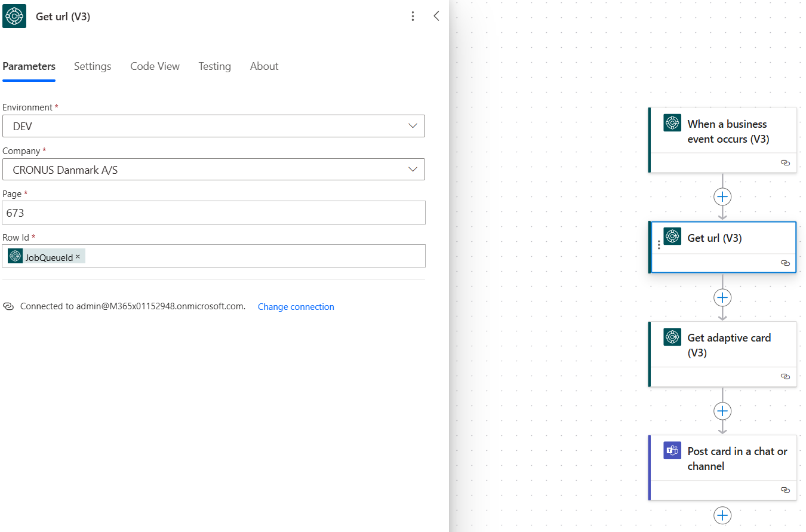
Task: Click inside the Row Id input field
Action: [214, 256]
